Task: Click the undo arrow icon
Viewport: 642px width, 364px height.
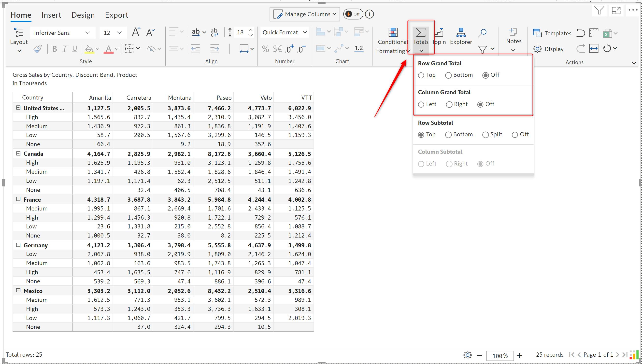Action: (580, 33)
